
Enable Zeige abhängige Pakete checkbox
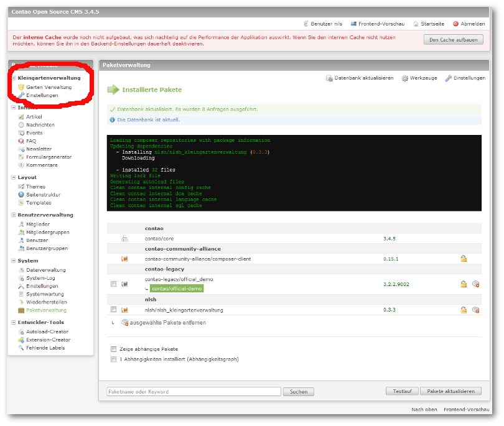113,349
